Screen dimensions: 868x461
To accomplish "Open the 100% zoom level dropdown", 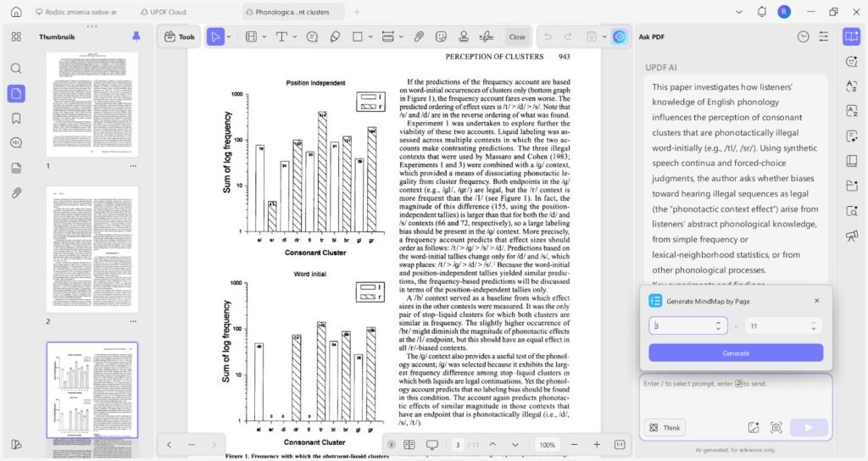I will [548, 445].
